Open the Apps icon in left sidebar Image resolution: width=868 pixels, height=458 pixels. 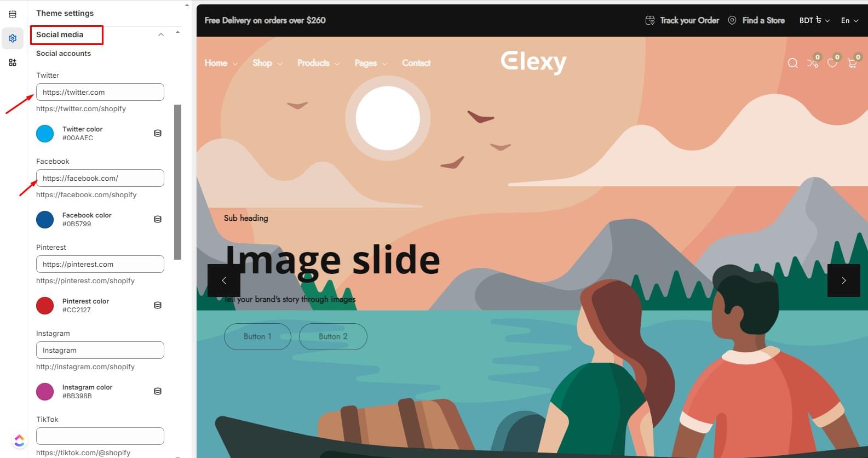pyautogui.click(x=13, y=62)
